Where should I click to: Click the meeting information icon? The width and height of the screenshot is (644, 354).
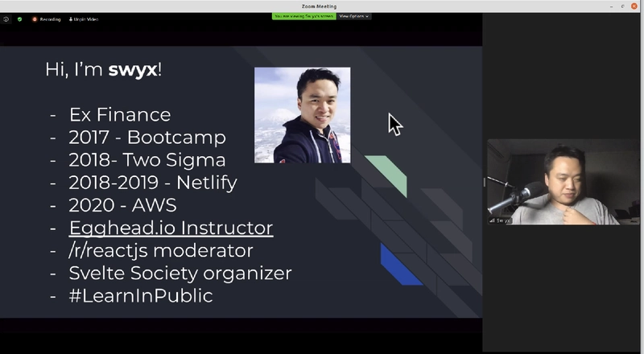(6, 19)
